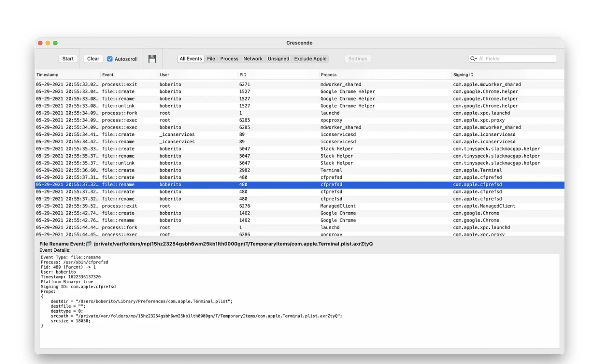Click the Process: /usr/sbin/cfprefsd detail line

74,262
